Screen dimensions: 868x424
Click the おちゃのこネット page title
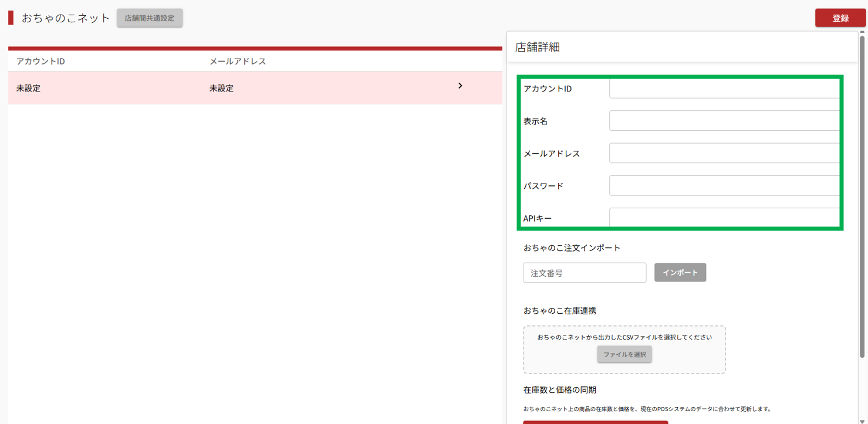tap(66, 18)
